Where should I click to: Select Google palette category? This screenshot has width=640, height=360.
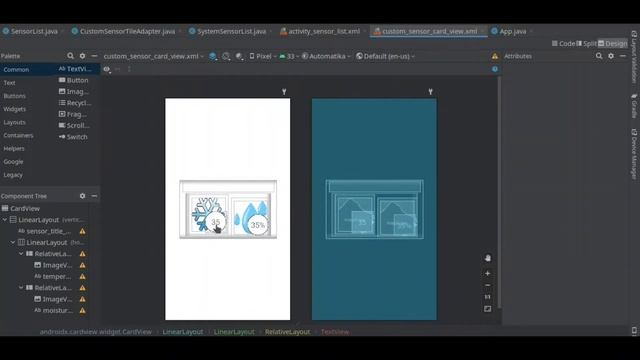coord(13,162)
